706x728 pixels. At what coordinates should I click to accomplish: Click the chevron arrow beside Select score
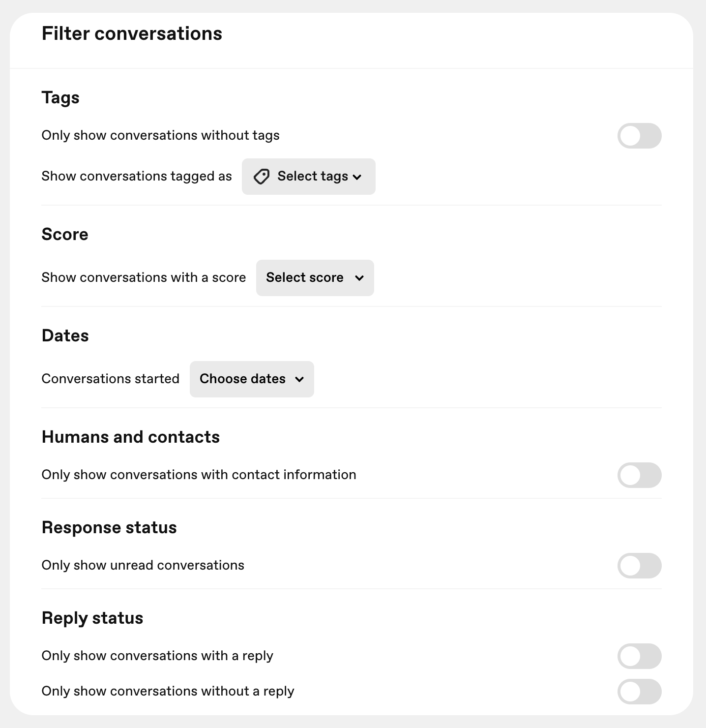[359, 278]
